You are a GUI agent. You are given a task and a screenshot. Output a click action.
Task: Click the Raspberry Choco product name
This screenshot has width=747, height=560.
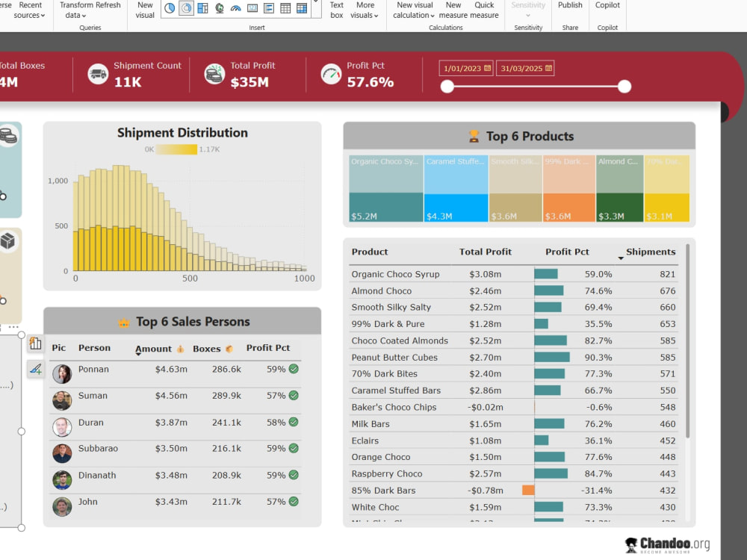[386, 474]
